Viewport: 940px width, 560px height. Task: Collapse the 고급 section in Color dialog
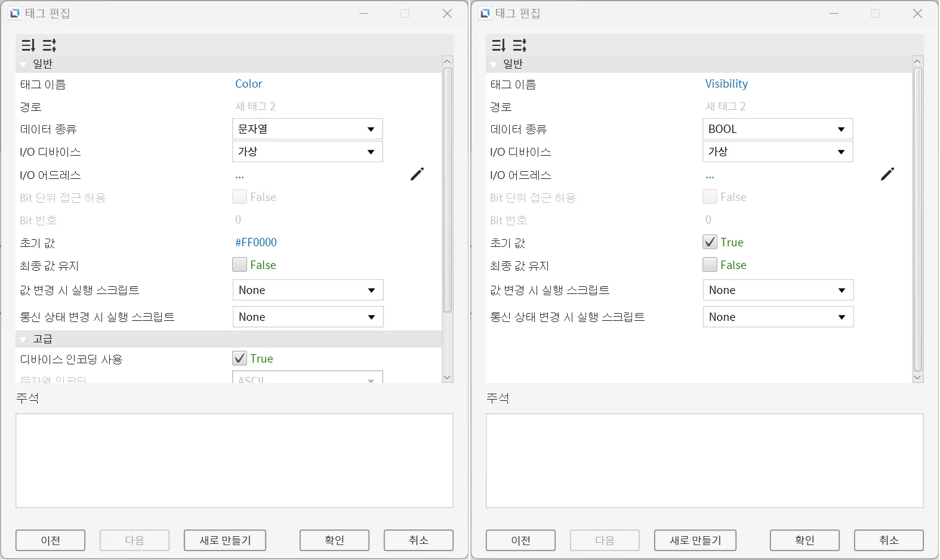click(24, 339)
